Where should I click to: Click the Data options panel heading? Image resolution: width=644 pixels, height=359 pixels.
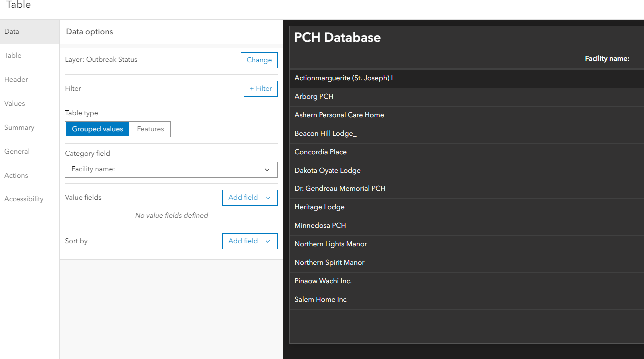click(x=90, y=32)
